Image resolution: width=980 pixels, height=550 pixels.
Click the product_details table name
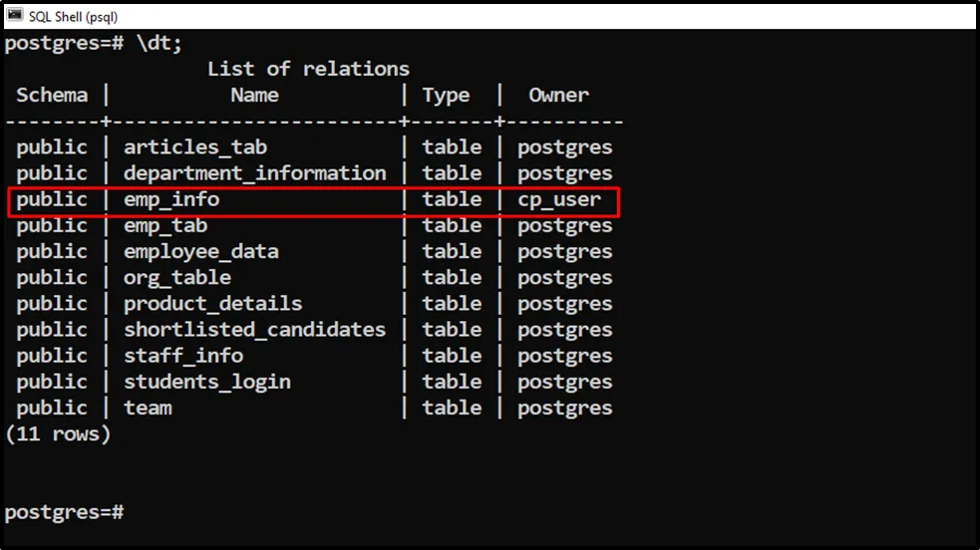(213, 304)
